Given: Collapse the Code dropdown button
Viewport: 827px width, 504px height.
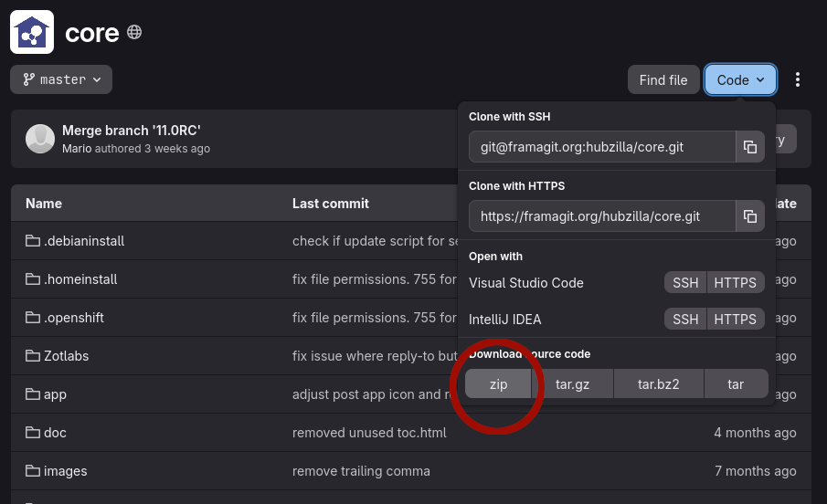Looking at the screenshot, I should pos(740,79).
